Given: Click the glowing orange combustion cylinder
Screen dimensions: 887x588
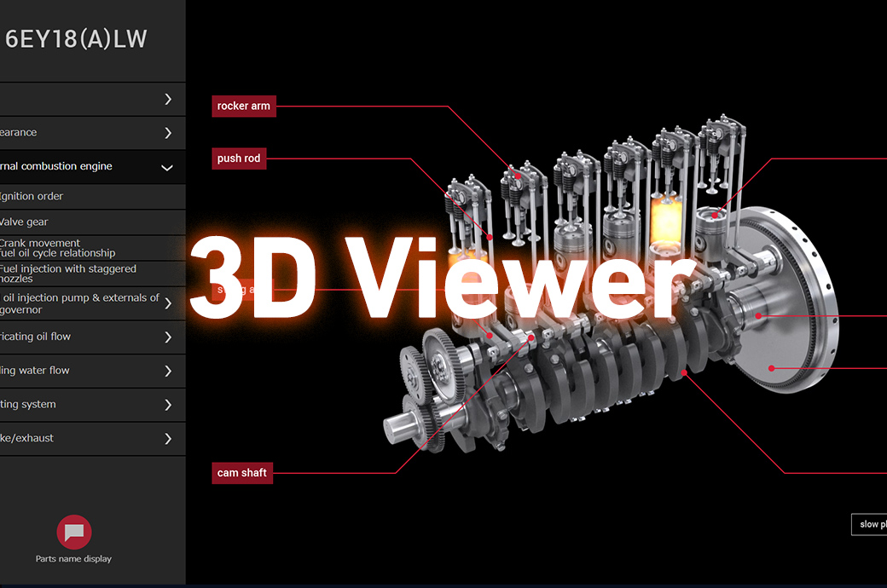Looking at the screenshot, I should coord(664,220).
